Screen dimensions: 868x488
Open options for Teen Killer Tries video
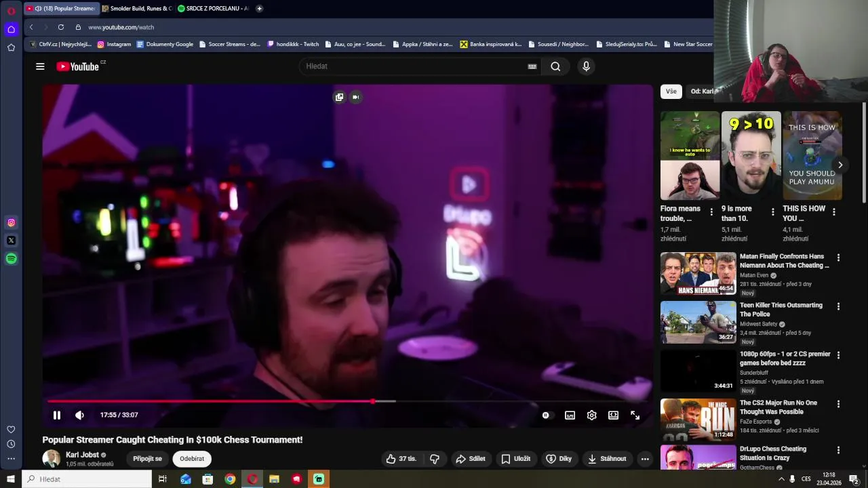coord(838,306)
